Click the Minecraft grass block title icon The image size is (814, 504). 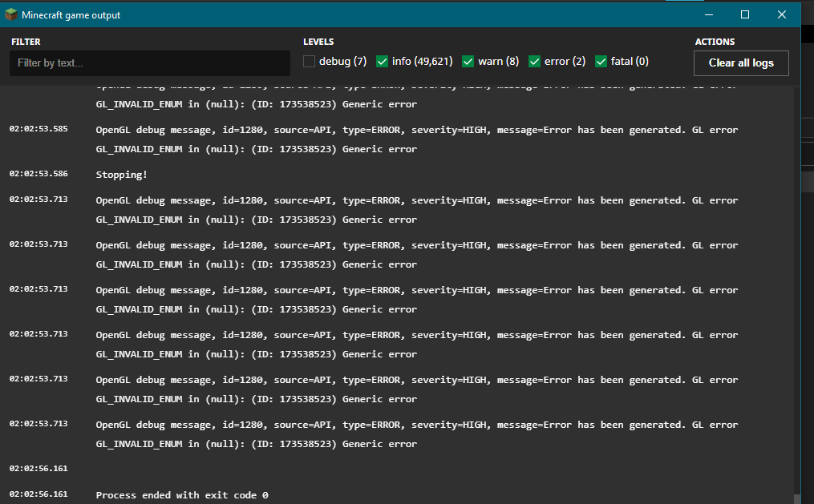(x=10, y=14)
